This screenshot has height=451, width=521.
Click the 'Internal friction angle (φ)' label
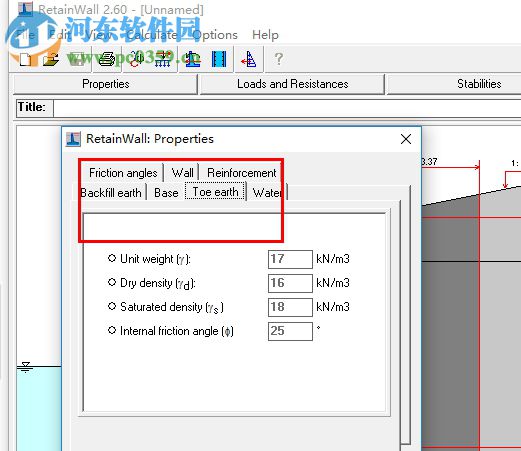[177, 331]
